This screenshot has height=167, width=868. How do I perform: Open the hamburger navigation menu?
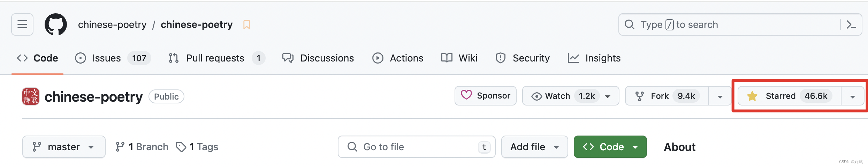22,24
